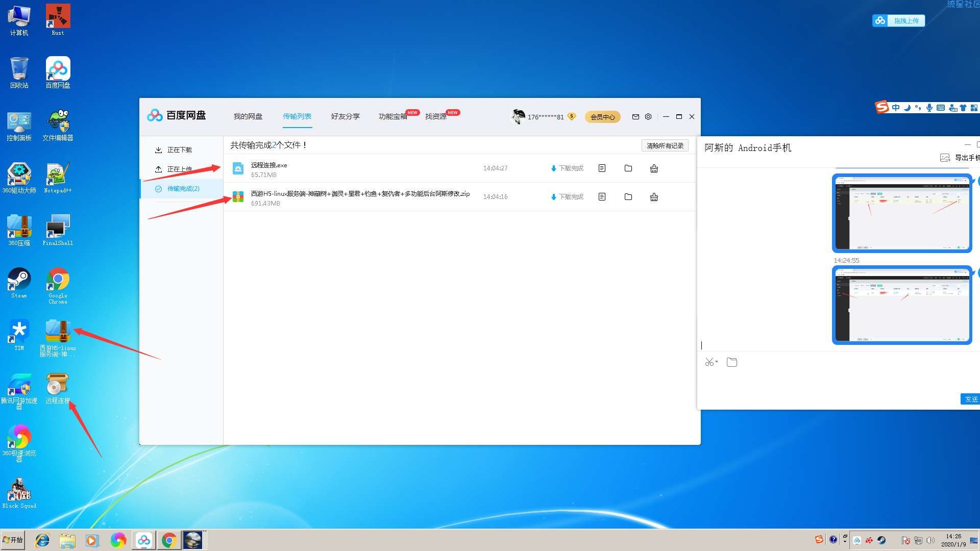Screen dimensions: 980x551
Task: Open the 14:24:55 screenshot thumbnail in chat
Action: pyautogui.click(x=902, y=305)
